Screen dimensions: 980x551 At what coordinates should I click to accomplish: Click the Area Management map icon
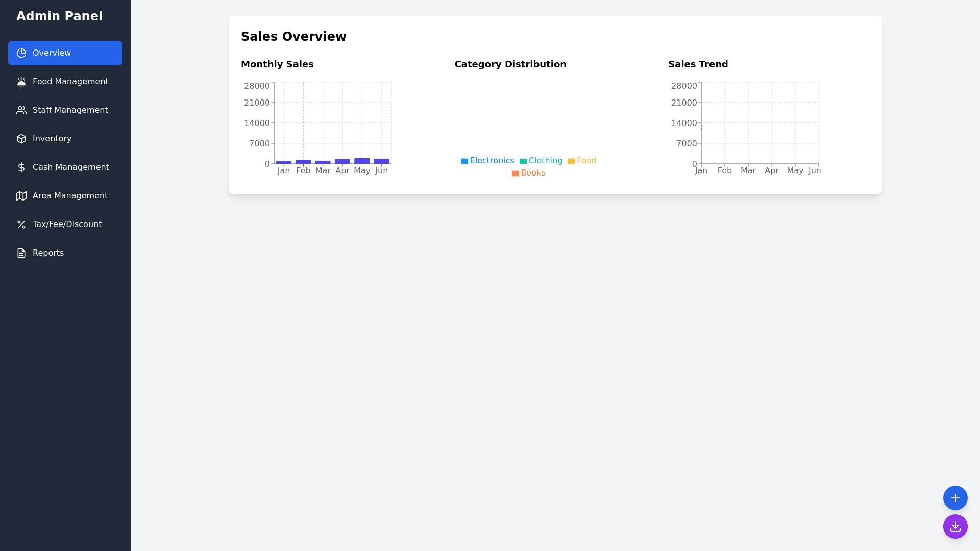click(x=21, y=196)
